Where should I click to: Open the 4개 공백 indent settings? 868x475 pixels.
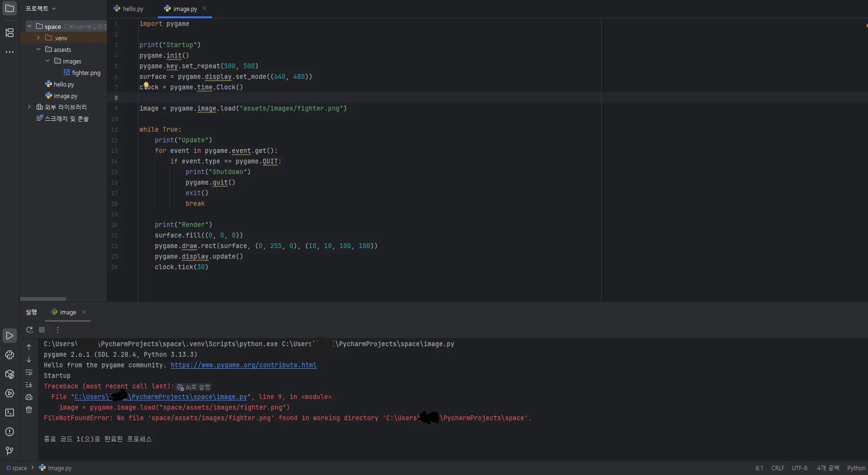(828, 468)
